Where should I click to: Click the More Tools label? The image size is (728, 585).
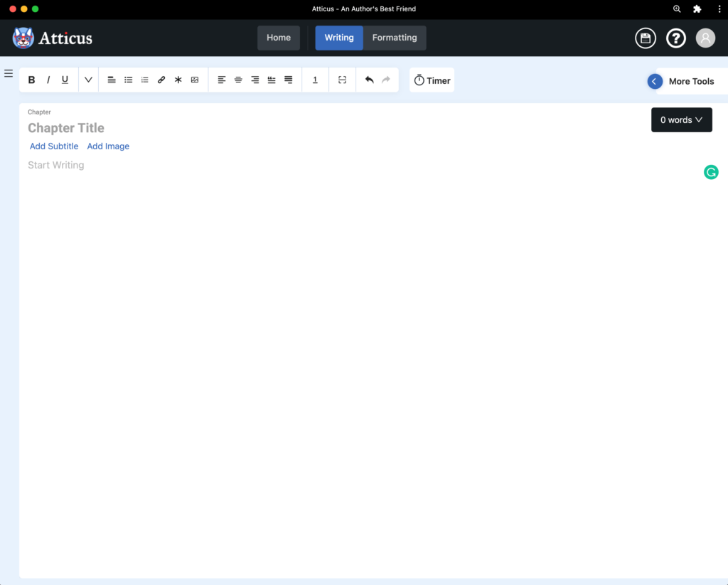click(x=691, y=81)
